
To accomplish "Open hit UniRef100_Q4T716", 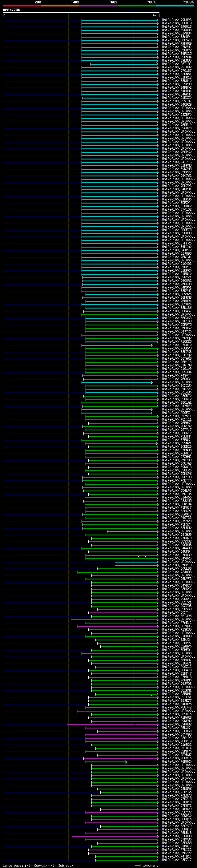I will point(177,162).
